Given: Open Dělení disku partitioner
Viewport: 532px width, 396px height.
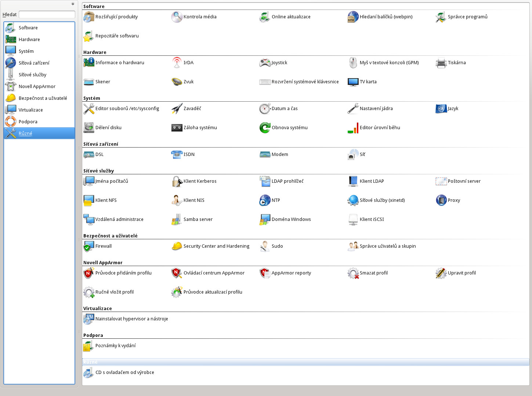Looking at the screenshot, I should coord(89,128).
